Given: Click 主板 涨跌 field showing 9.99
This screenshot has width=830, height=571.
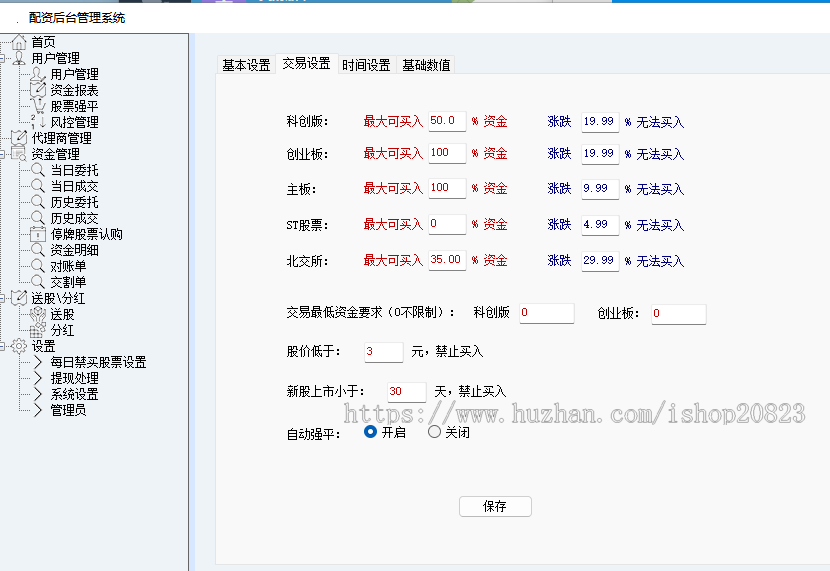Looking at the screenshot, I should pos(600,189).
